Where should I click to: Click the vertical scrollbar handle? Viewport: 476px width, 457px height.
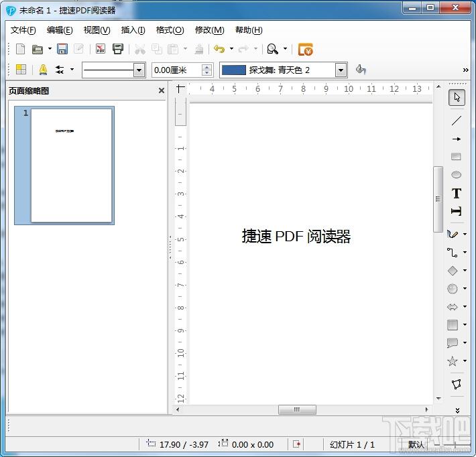[x=438, y=199]
